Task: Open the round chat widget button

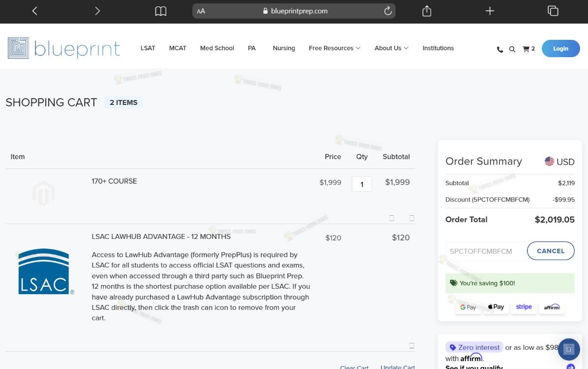Action: point(569,349)
